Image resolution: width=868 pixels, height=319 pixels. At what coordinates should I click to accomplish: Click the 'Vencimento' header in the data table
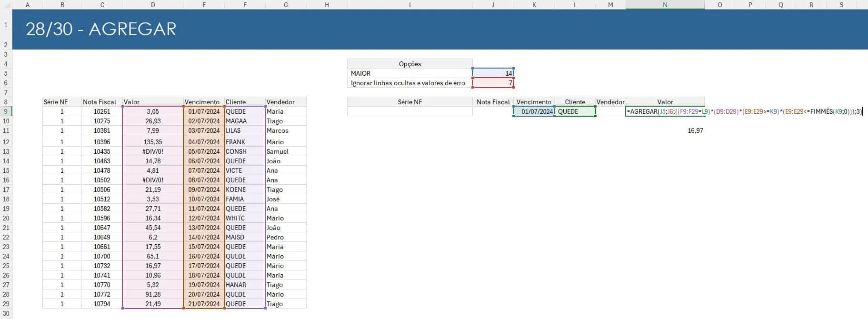(x=204, y=102)
